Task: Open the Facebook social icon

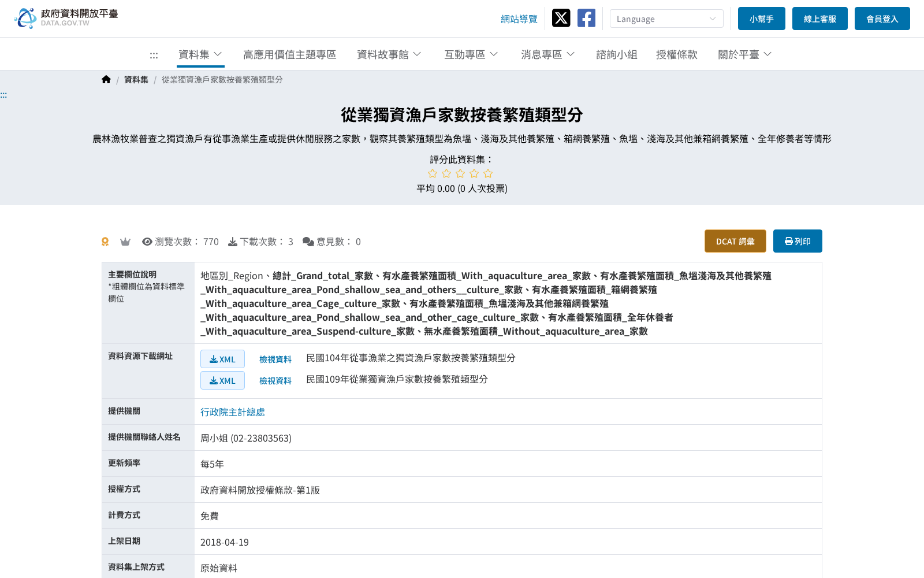Action: tap(586, 18)
